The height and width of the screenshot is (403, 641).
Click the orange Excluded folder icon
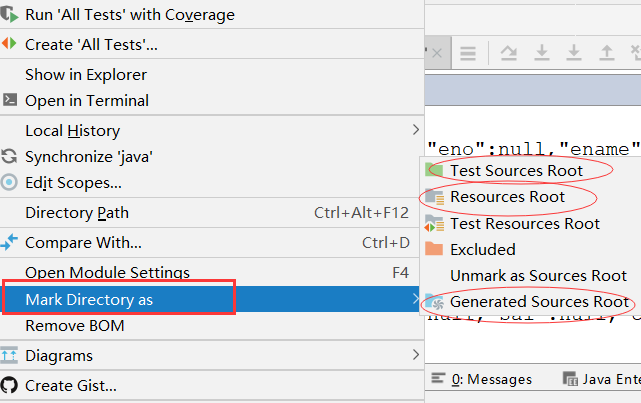[434, 249]
